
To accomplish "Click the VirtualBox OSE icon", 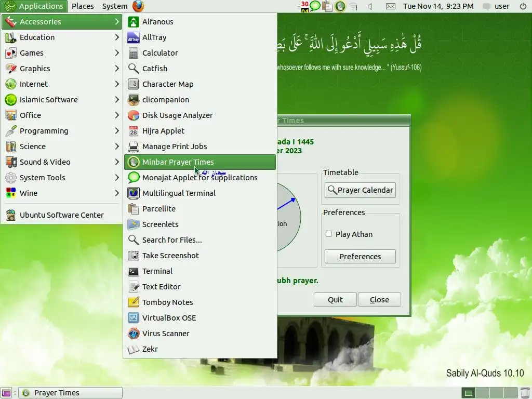I will click(134, 318).
